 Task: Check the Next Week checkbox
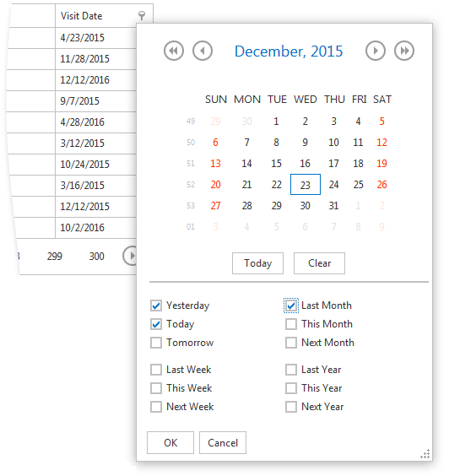(x=156, y=407)
